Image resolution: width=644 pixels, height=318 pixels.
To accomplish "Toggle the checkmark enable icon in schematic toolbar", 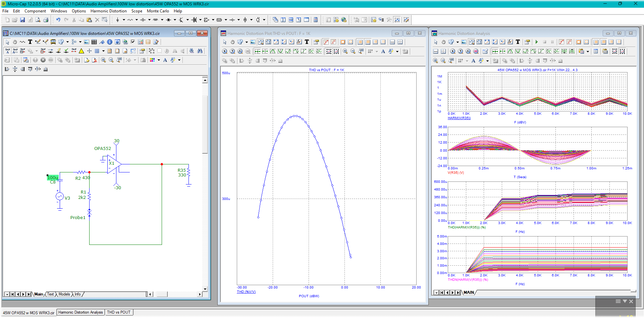I will coord(133,42).
